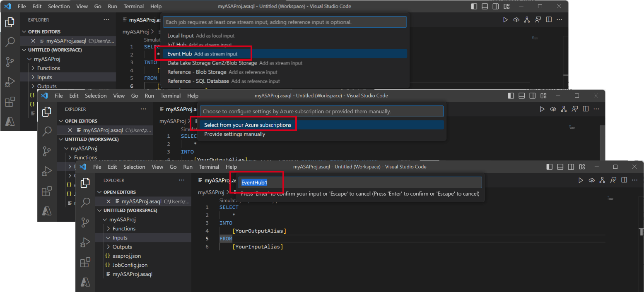644x292 pixels.
Task: Open the Terminal menu
Action: point(209,167)
